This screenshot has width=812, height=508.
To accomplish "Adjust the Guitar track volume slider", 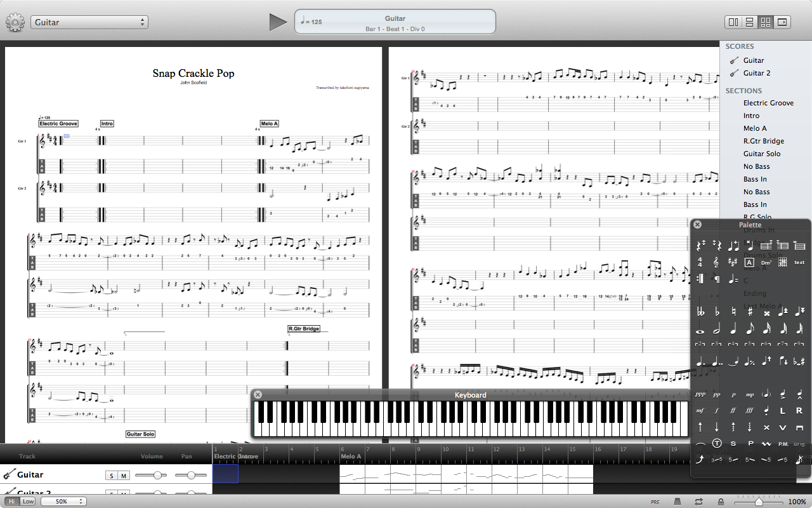I will [x=151, y=475].
